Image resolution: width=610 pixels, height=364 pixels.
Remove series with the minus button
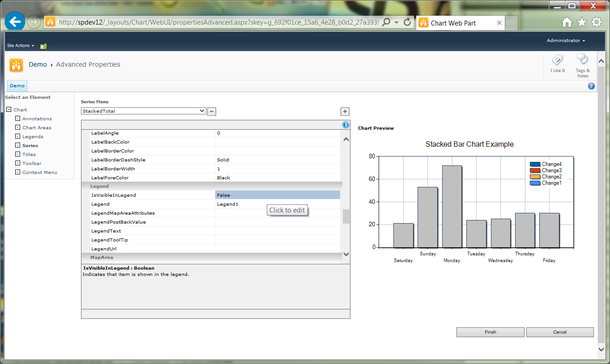click(x=212, y=111)
